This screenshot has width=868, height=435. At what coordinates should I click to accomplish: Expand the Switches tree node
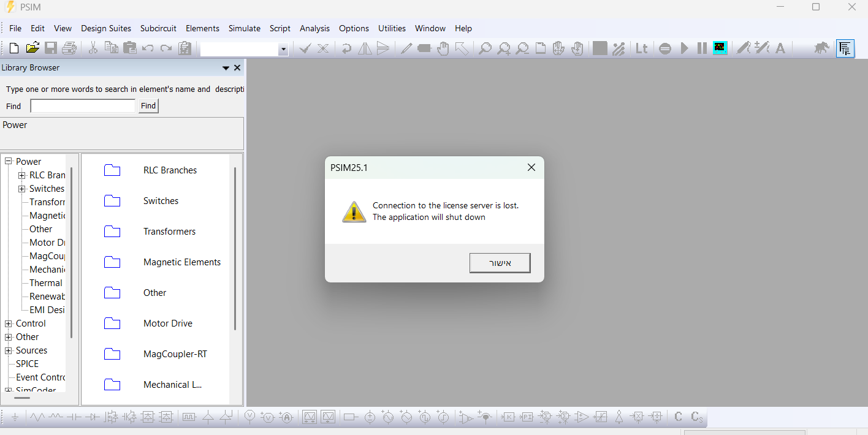tap(22, 189)
